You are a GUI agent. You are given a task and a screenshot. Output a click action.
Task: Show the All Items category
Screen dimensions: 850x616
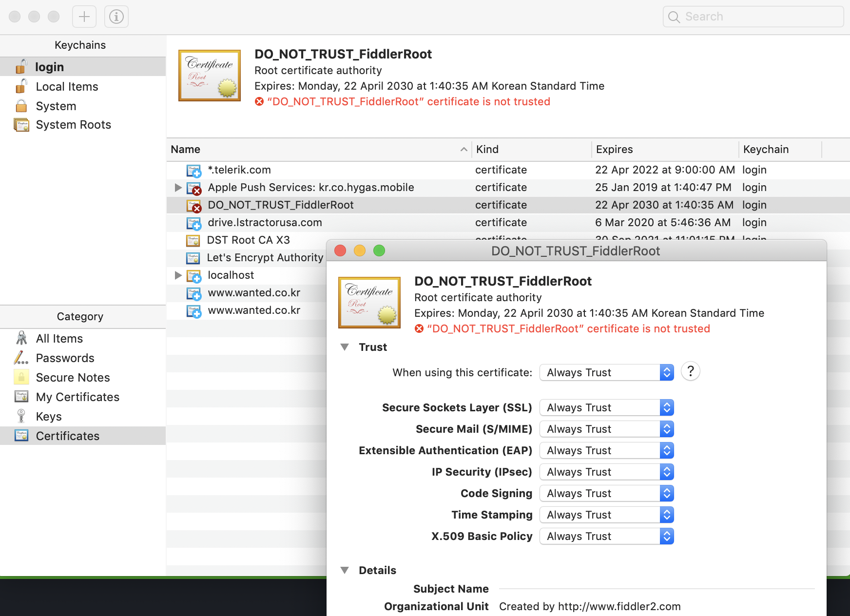click(83, 338)
